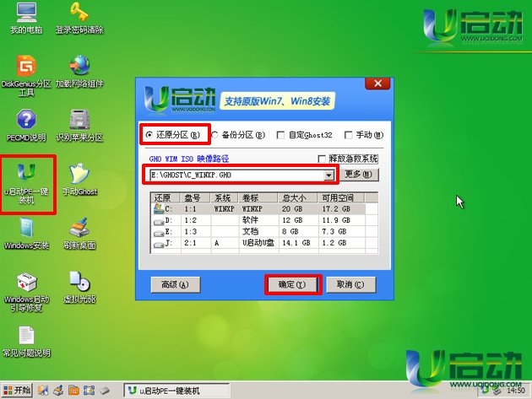Click the Cancel (取消) button

pos(350,284)
